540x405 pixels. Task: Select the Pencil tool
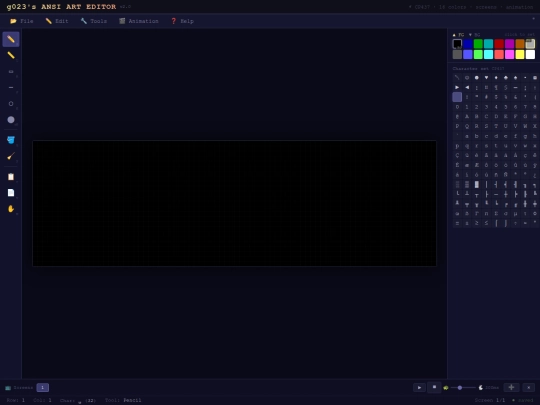(x=11, y=39)
